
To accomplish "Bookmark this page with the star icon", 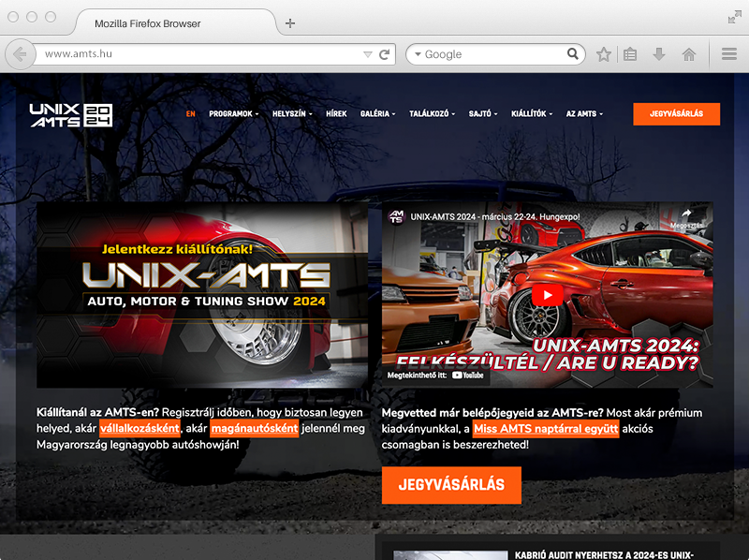I will pos(604,54).
